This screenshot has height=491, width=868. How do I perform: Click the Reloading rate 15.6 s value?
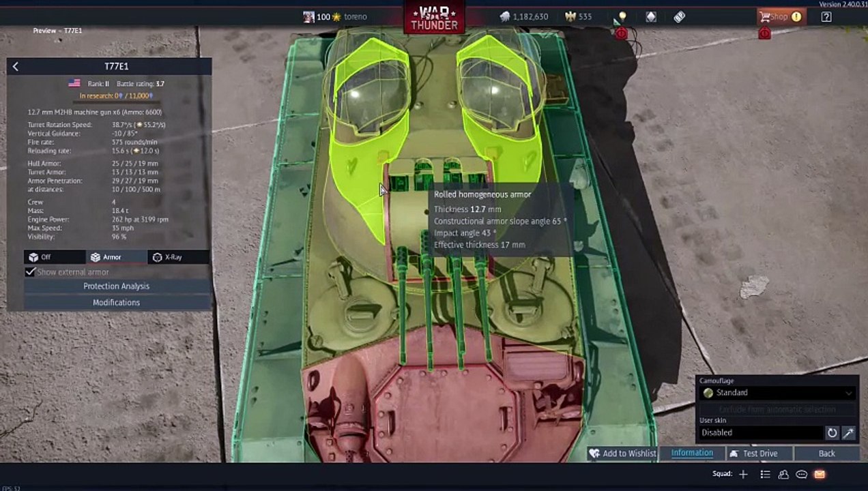coord(135,151)
